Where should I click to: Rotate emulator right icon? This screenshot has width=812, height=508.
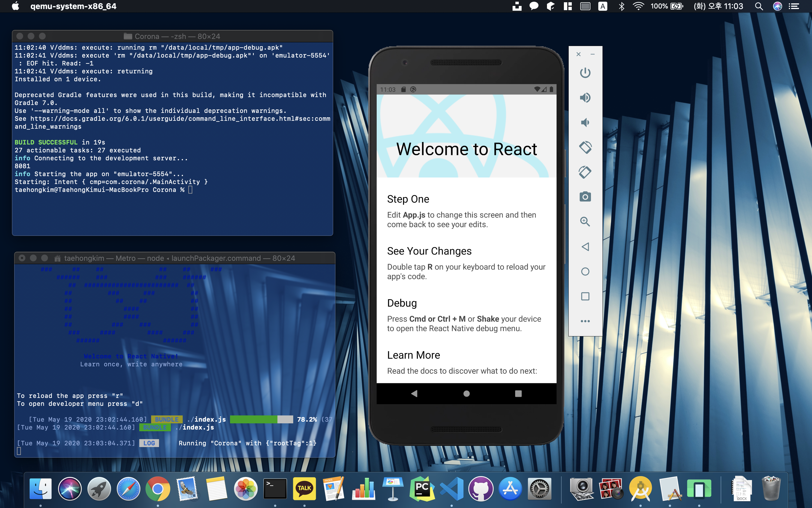click(x=585, y=172)
